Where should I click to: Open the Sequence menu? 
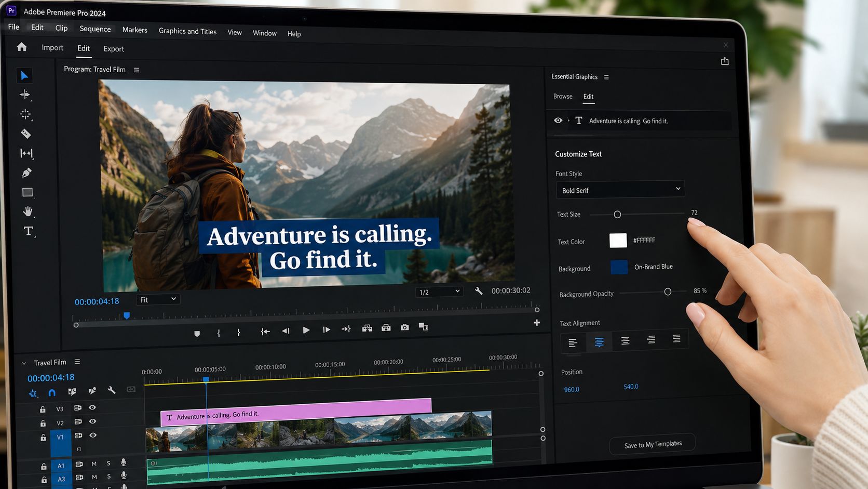[95, 29]
